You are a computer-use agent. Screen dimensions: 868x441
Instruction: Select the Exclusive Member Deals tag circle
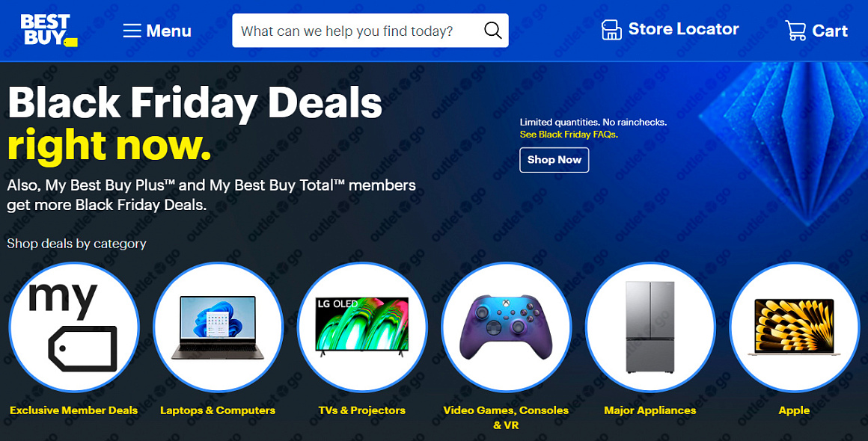click(x=73, y=327)
